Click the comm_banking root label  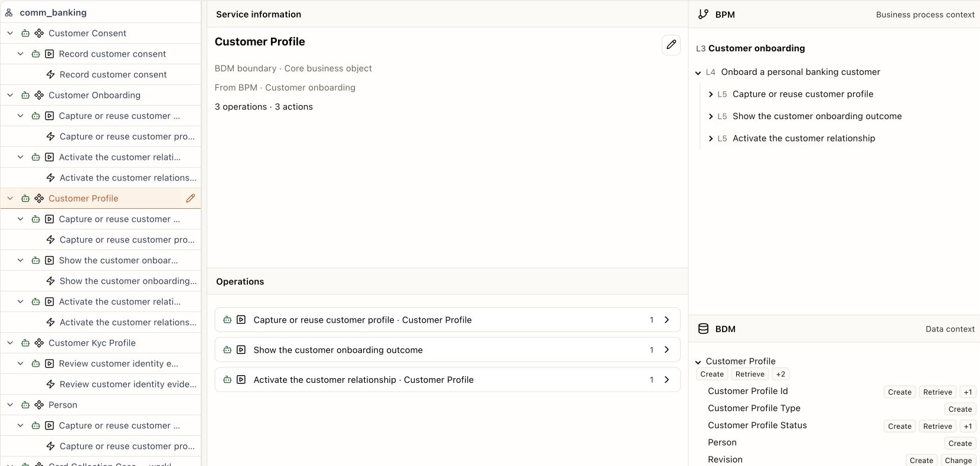(x=53, y=12)
